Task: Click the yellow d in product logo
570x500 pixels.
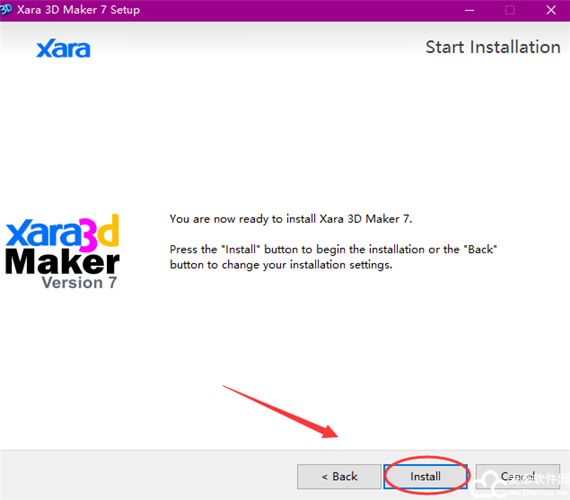Action: coord(108,231)
